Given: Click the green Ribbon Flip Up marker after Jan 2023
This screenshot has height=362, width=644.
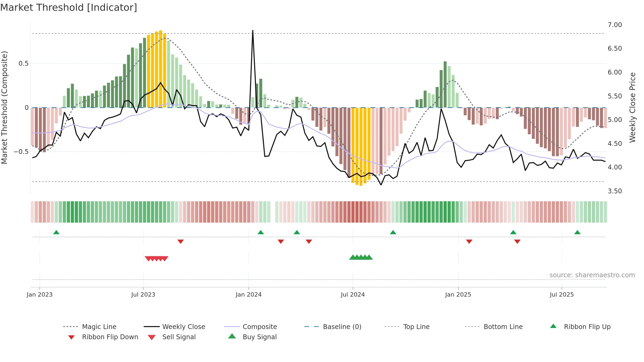Looking at the screenshot, I should pyautogui.click(x=56, y=232).
